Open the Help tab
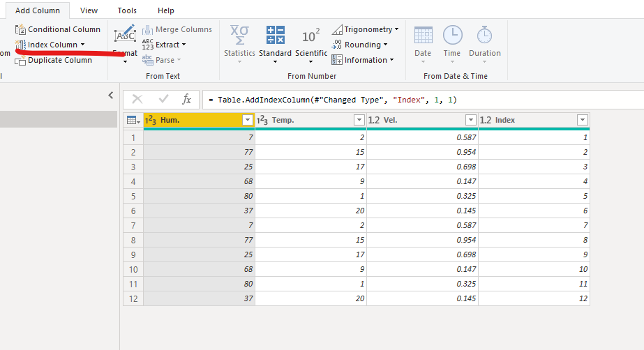The height and width of the screenshot is (350, 644). click(x=166, y=10)
